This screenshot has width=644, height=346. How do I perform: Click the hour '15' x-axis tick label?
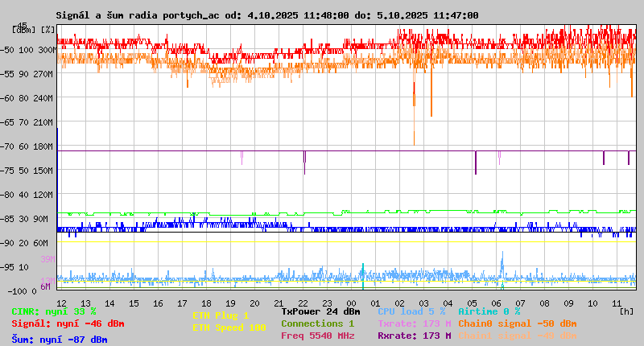coord(134,303)
